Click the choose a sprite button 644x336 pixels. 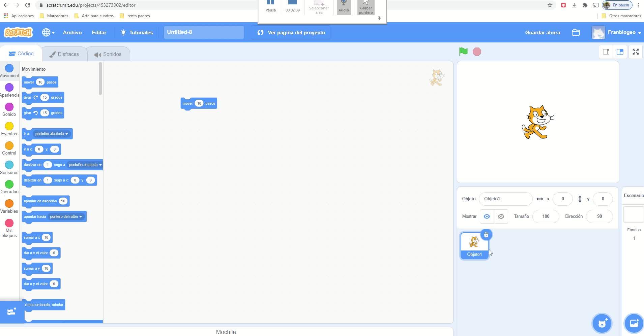coord(602,324)
